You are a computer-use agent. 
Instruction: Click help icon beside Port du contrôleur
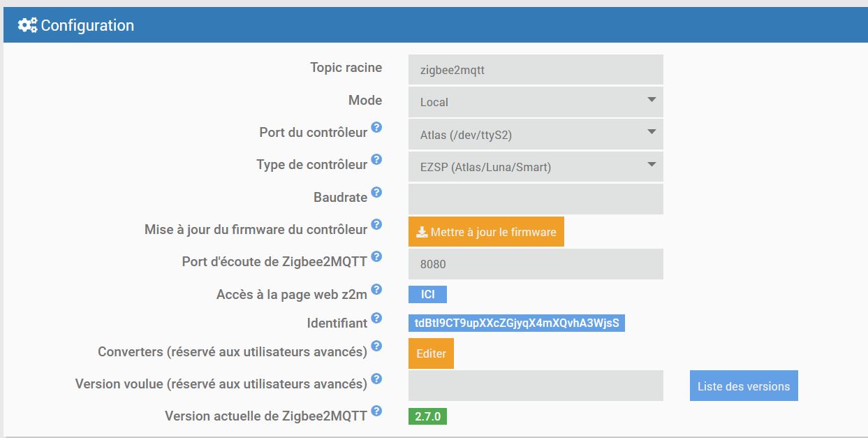376,127
